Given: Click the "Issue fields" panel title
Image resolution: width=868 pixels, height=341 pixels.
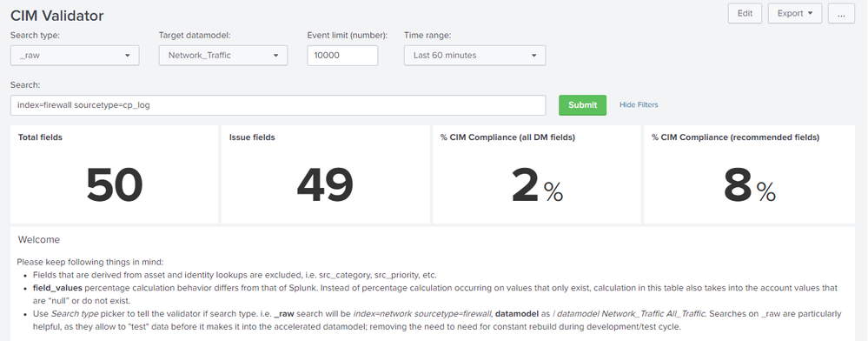Looking at the screenshot, I should [x=252, y=137].
